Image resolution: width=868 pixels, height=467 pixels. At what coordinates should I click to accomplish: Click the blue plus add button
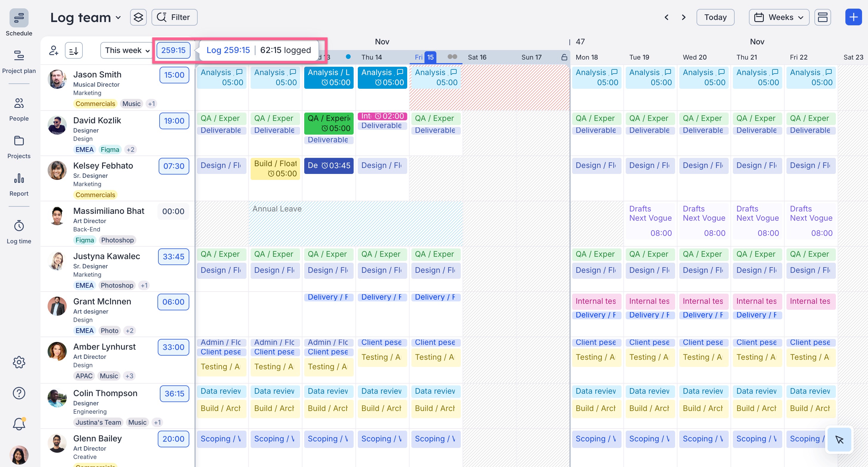[x=853, y=17]
